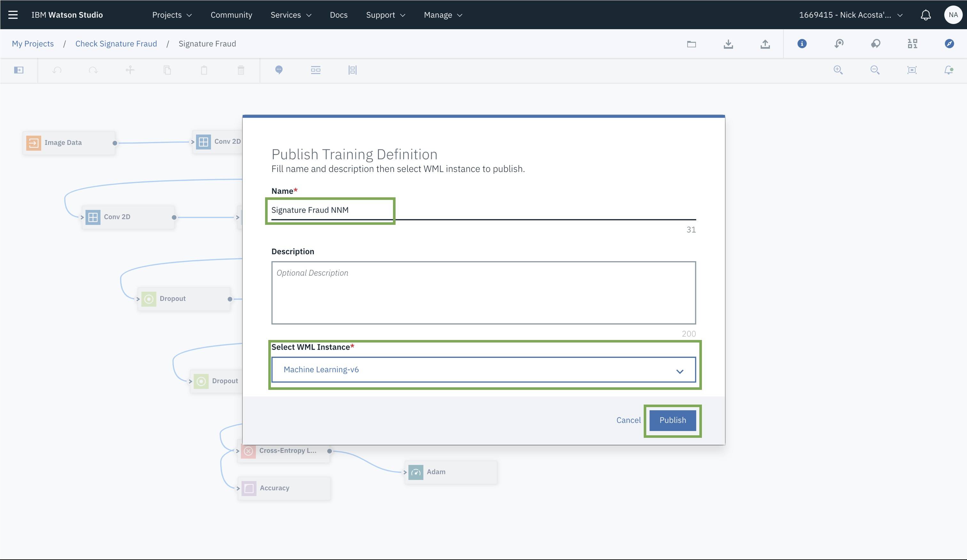Go to My Projects breadcrumb
Screen dimensions: 967x560
point(33,44)
